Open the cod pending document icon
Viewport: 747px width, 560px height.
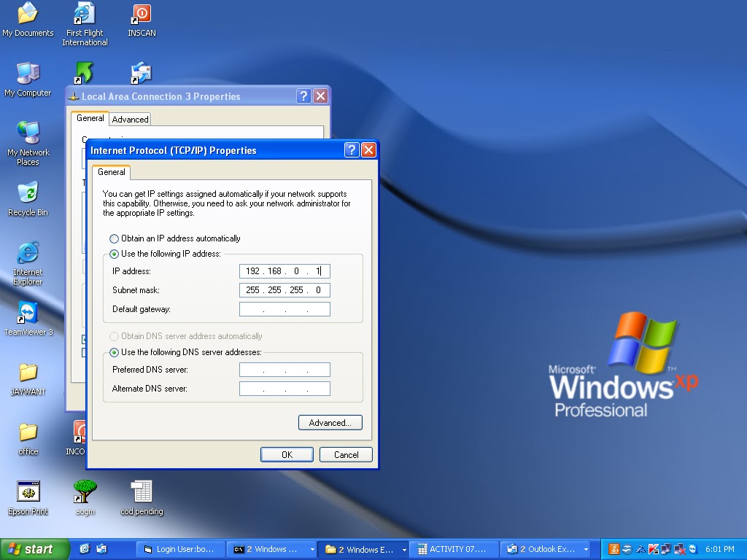(142, 498)
